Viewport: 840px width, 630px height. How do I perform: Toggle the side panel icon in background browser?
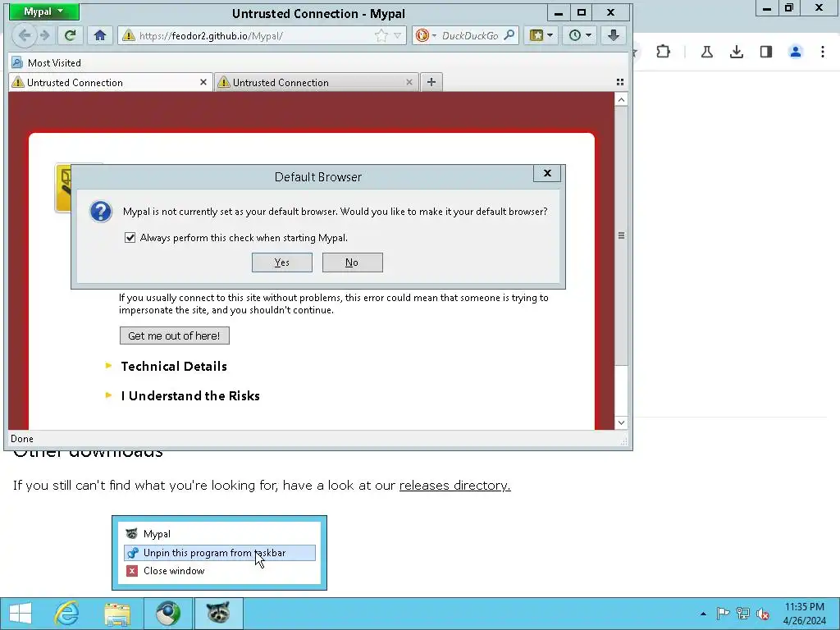[x=766, y=52]
